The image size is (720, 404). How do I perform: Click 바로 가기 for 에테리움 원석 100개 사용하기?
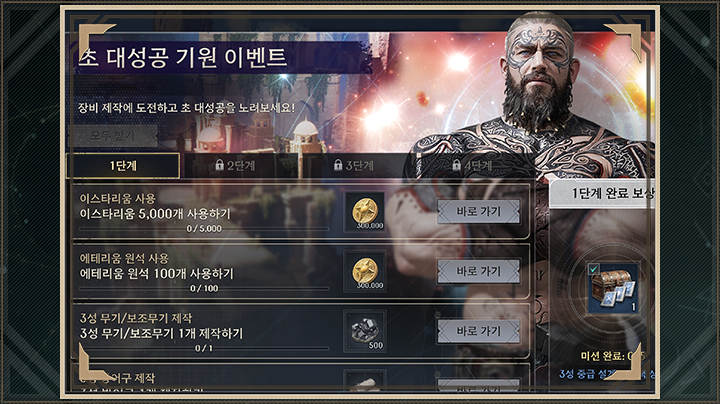click(x=478, y=271)
